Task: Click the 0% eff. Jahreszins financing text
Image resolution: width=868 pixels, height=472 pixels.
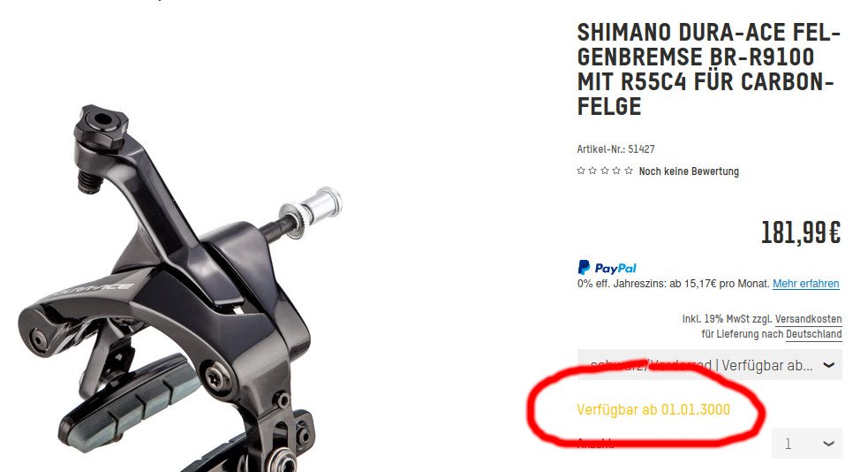Action: [x=673, y=284]
